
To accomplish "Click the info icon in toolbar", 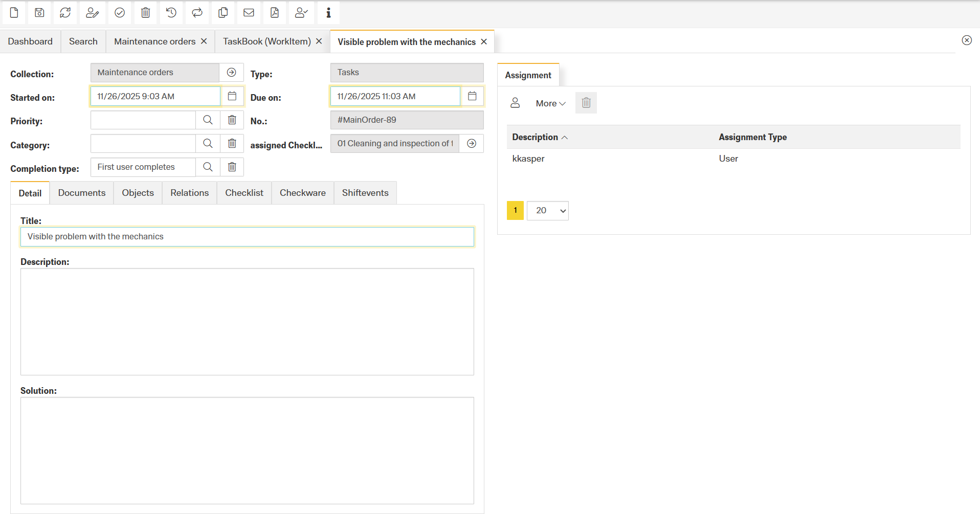I will pos(328,13).
